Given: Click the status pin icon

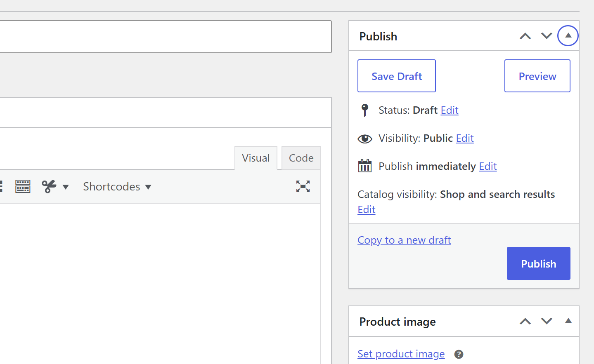Looking at the screenshot, I should coord(365,110).
